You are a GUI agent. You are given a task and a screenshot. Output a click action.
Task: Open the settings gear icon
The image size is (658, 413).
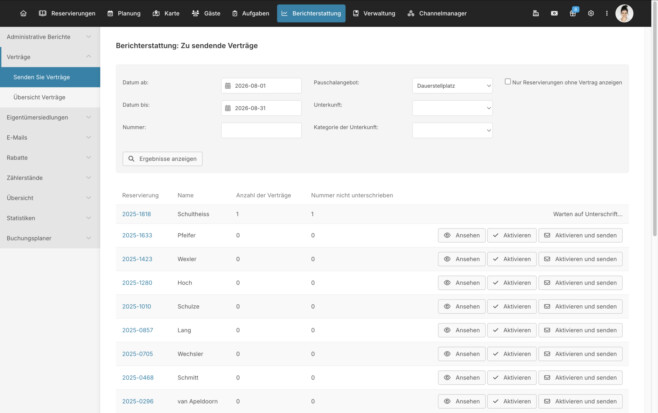(x=591, y=13)
